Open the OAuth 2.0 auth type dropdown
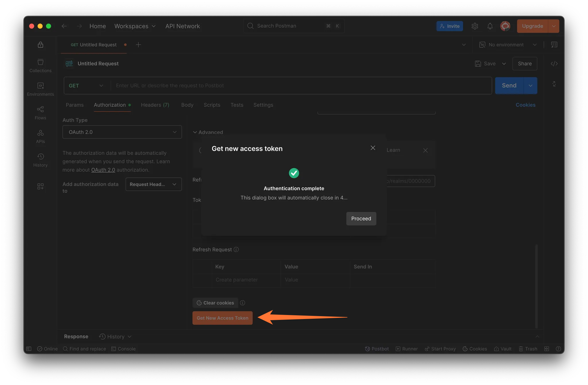588x385 pixels. click(x=122, y=132)
